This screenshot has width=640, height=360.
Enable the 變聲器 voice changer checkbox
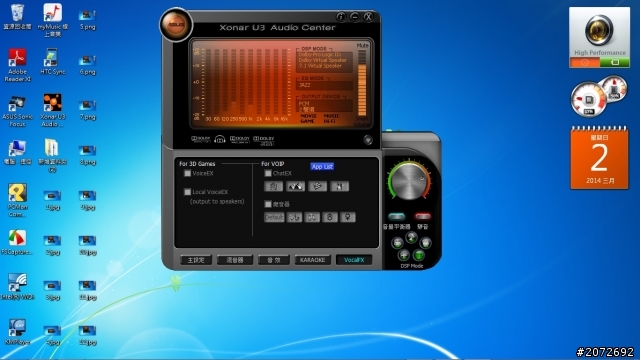click(x=268, y=204)
